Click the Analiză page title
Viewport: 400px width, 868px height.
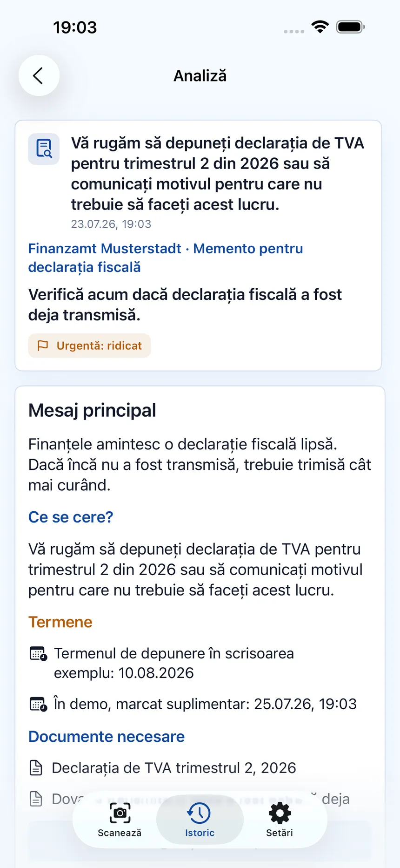(x=200, y=75)
